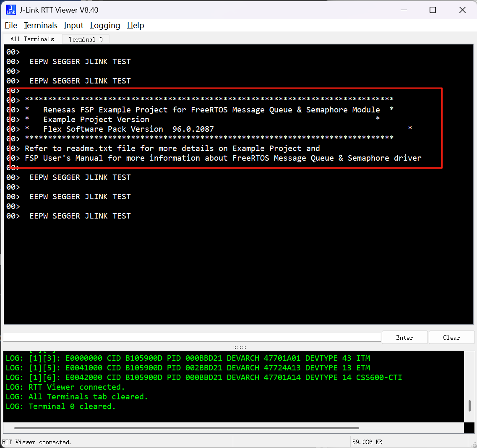Click the 'Example Project Version' line

tap(202, 119)
